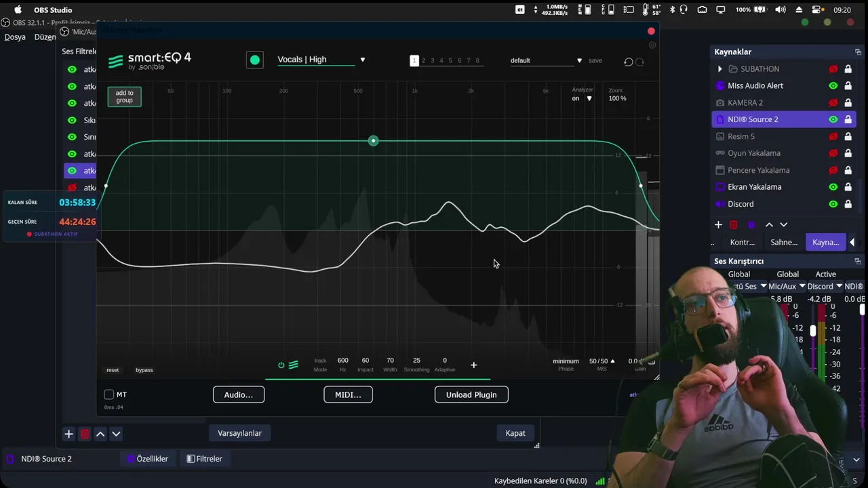The image size is (868, 488).
Task: Click the green smart filter stripes icon
Action: (294, 365)
